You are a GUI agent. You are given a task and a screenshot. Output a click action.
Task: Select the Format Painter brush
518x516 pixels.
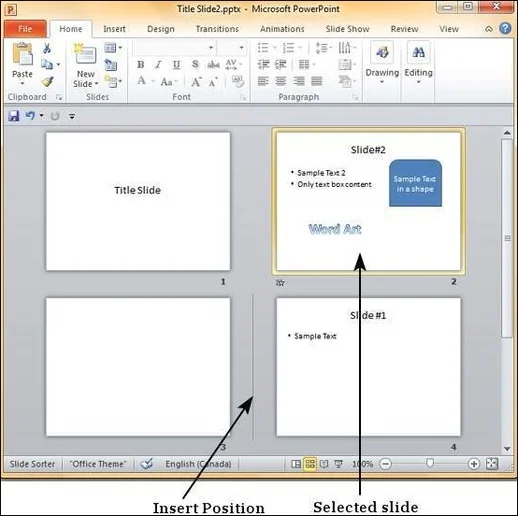[47, 81]
